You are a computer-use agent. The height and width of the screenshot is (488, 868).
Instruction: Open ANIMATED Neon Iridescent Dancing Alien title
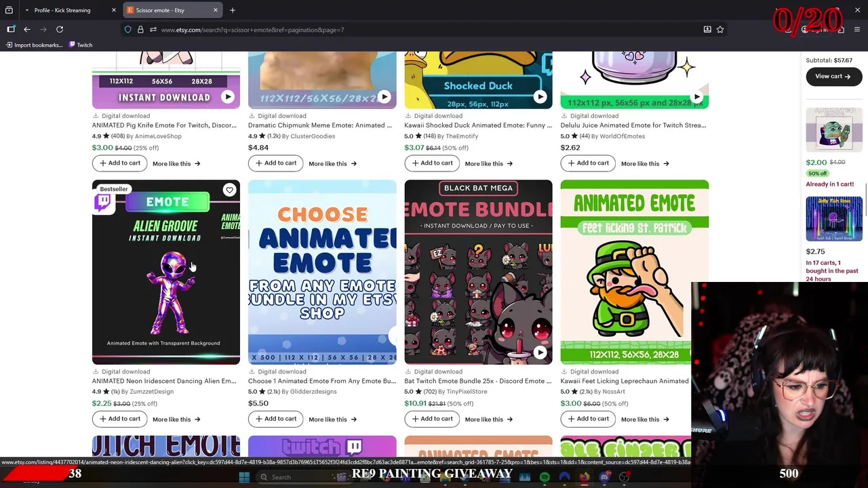click(x=164, y=380)
